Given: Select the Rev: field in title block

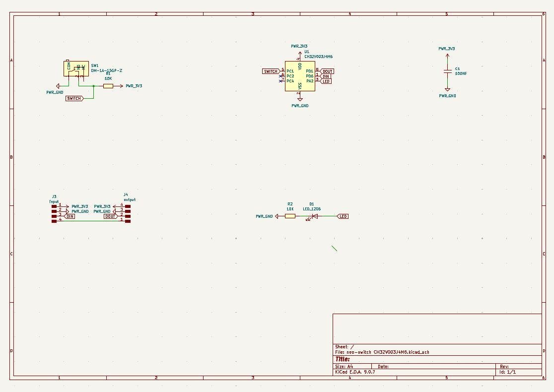Looking at the screenshot, I should point(504,367).
